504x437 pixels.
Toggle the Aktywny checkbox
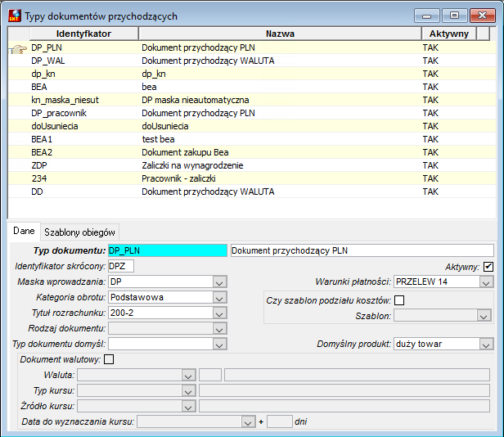(488, 267)
